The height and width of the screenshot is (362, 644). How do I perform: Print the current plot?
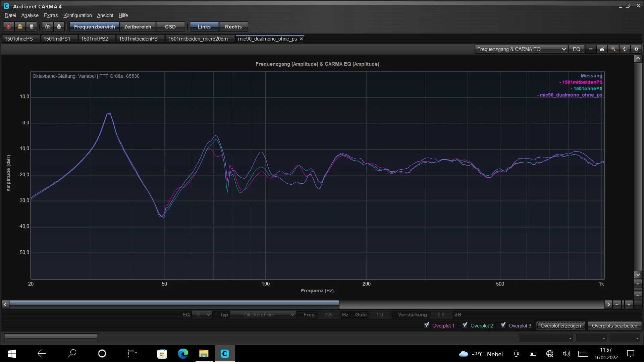coord(59,27)
